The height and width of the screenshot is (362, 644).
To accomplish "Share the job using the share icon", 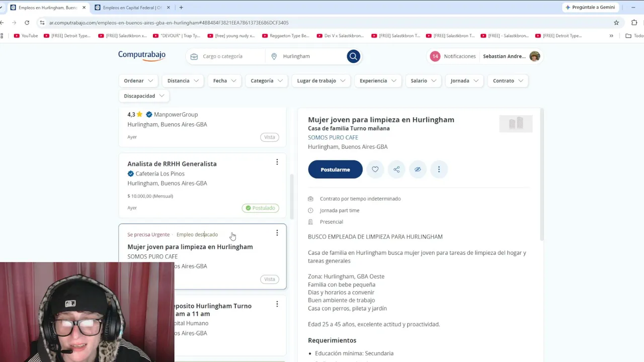I will [396, 169].
